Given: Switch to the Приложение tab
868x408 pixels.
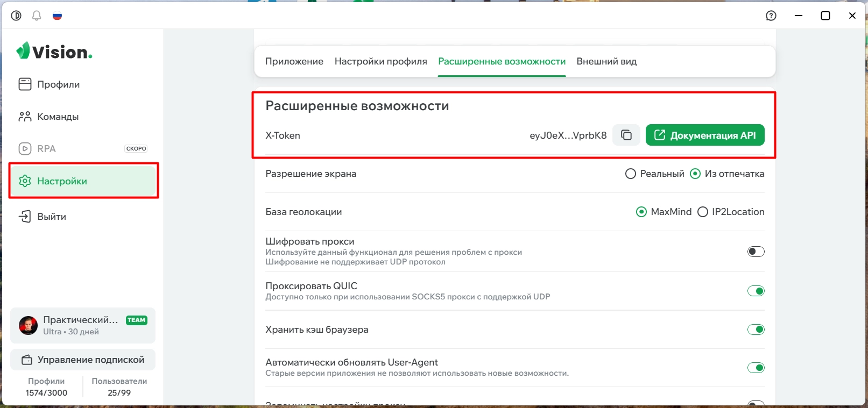Looking at the screenshot, I should (x=294, y=61).
